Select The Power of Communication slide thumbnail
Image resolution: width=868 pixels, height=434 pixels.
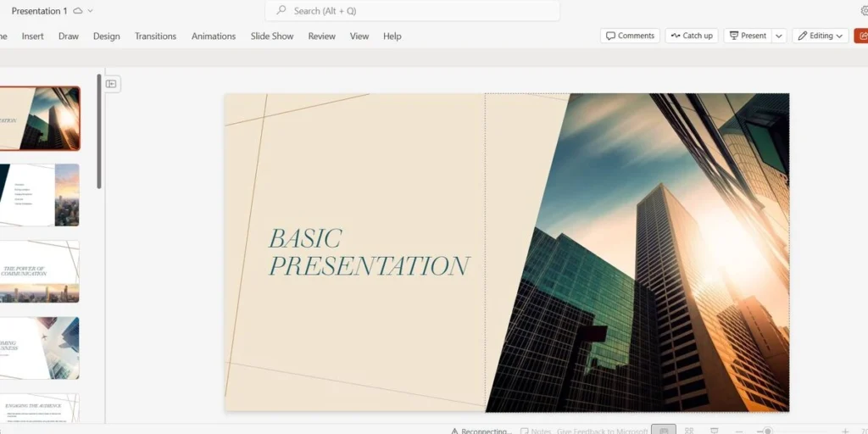tap(40, 271)
